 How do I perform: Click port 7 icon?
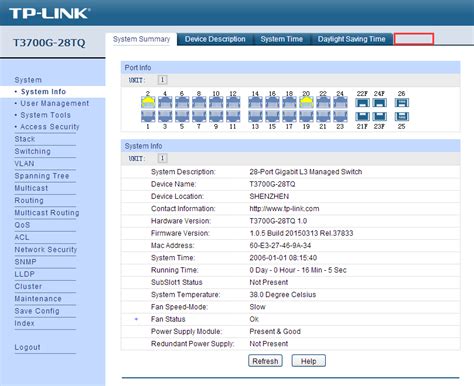[199, 116]
